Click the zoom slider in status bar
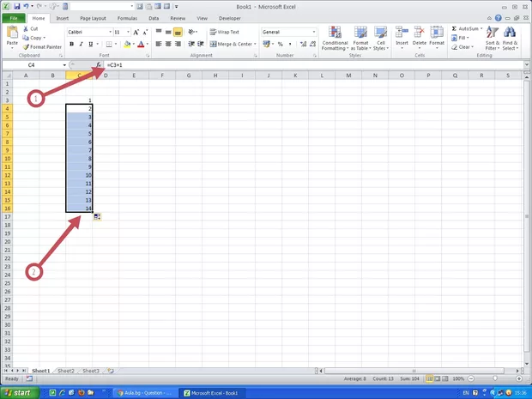Viewport: 532px width, 399px height. 497,378
